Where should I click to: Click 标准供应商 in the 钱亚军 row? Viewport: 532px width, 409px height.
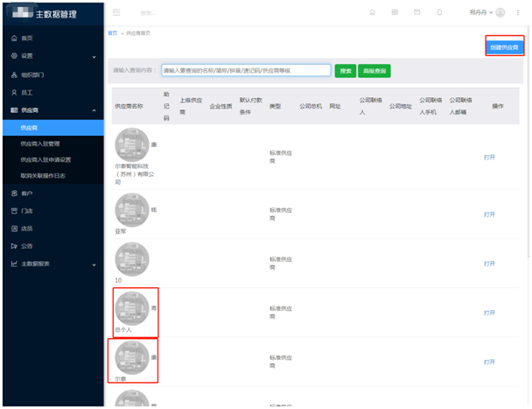pos(281,215)
